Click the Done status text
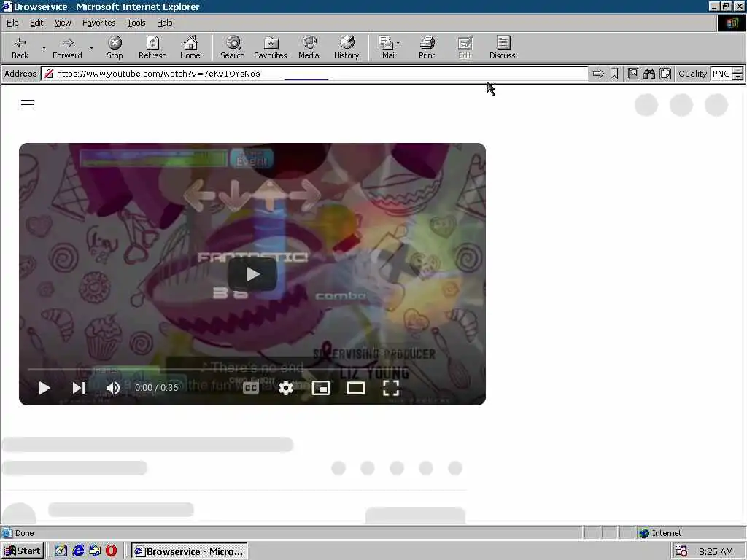Image resolution: width=747 pixels, height=560 pixels. 24,533
